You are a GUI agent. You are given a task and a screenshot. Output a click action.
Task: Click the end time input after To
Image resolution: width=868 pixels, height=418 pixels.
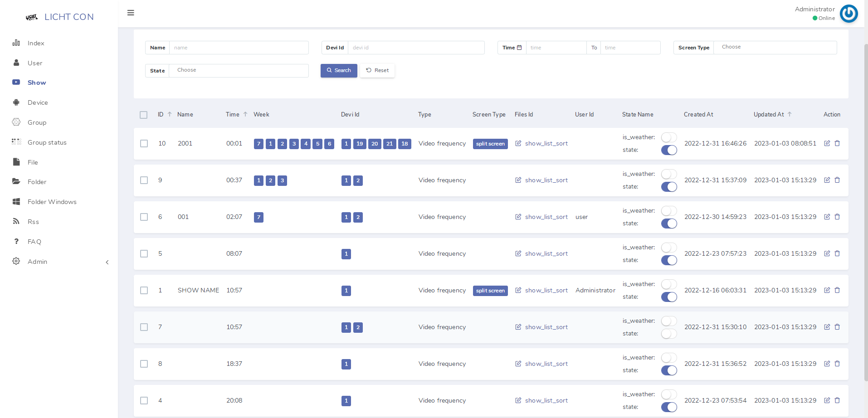pos(630,48)
